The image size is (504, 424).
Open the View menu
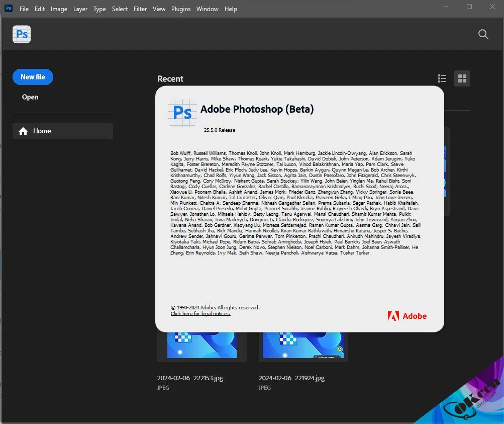(159, 9)
